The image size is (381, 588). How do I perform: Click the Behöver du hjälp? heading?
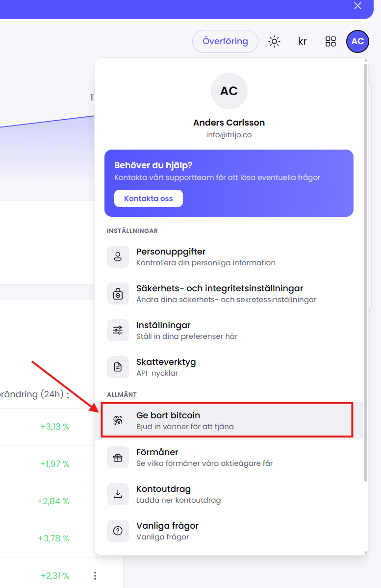pos(153,165)
